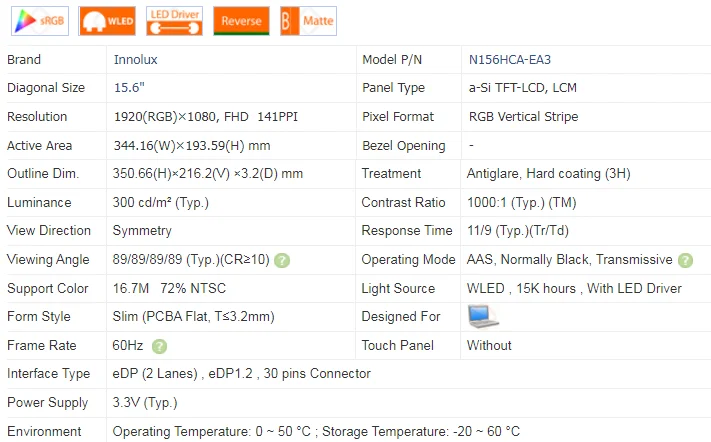Open the Viewing Angle help icon
Viewport: 711px width, 442px height.
282,260
